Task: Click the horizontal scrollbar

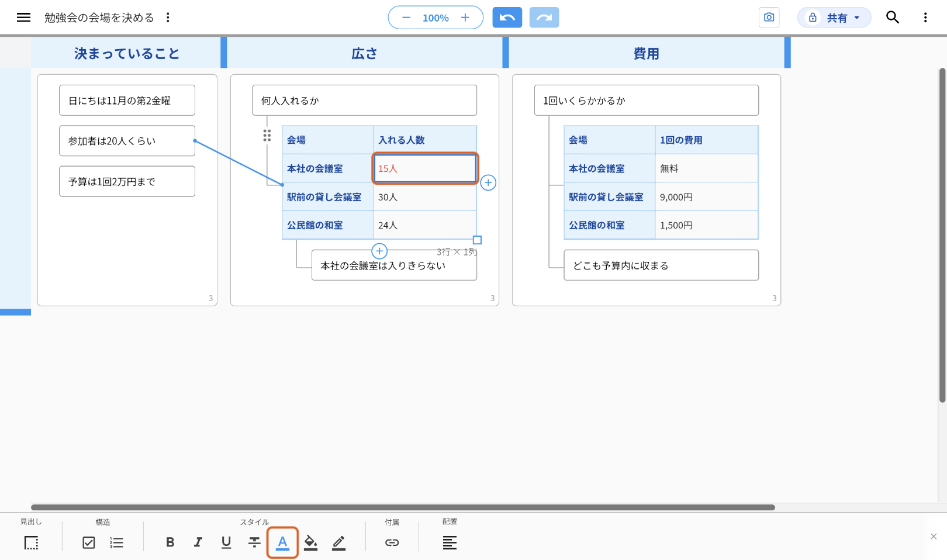Action: 403,507
